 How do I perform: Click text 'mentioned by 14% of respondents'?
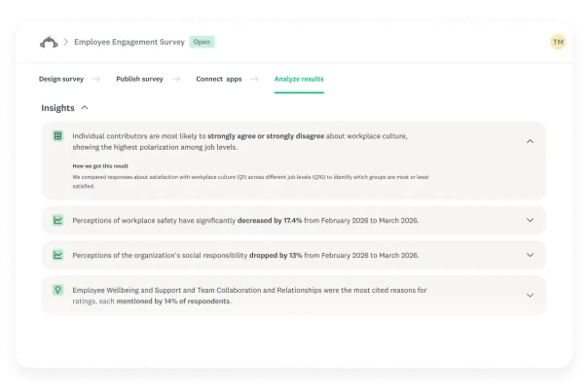click(173, 301)
